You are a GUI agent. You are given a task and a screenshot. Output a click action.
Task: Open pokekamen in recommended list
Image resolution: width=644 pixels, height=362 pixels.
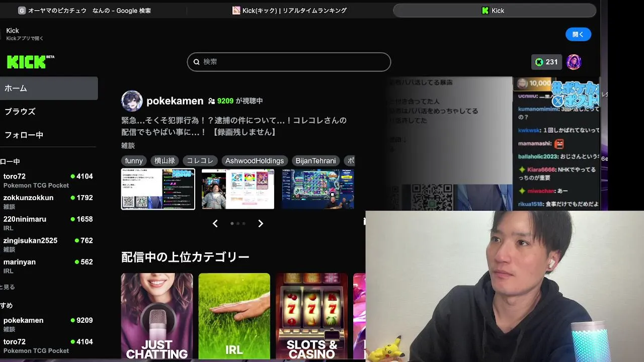(x=48, y=324)
